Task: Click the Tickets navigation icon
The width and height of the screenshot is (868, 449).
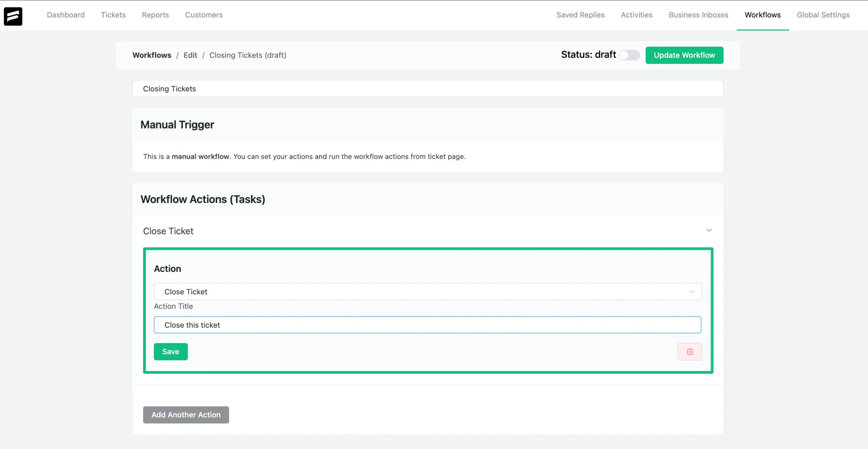Action: 113,16
